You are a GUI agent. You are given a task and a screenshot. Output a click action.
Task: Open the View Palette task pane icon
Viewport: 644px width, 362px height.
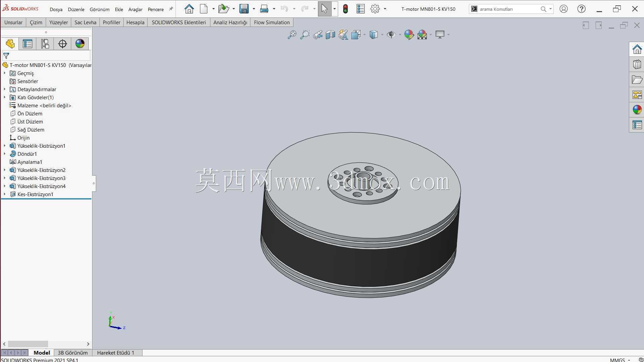637,95
